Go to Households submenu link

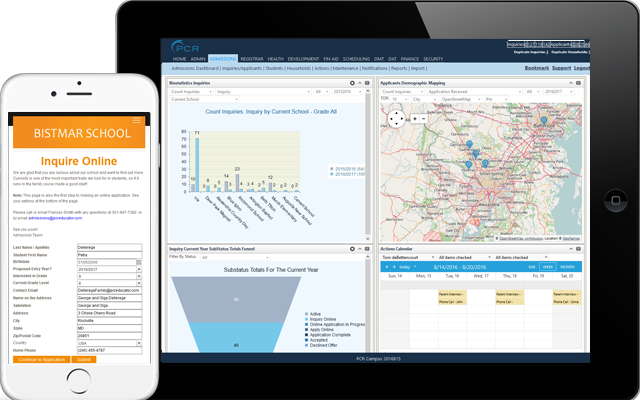click(298, 68)
